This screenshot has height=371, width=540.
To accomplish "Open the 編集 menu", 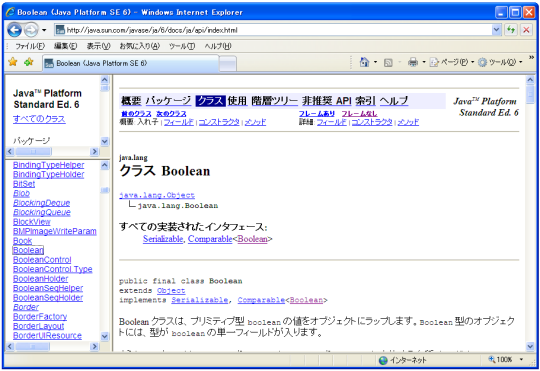I will 65,46.
